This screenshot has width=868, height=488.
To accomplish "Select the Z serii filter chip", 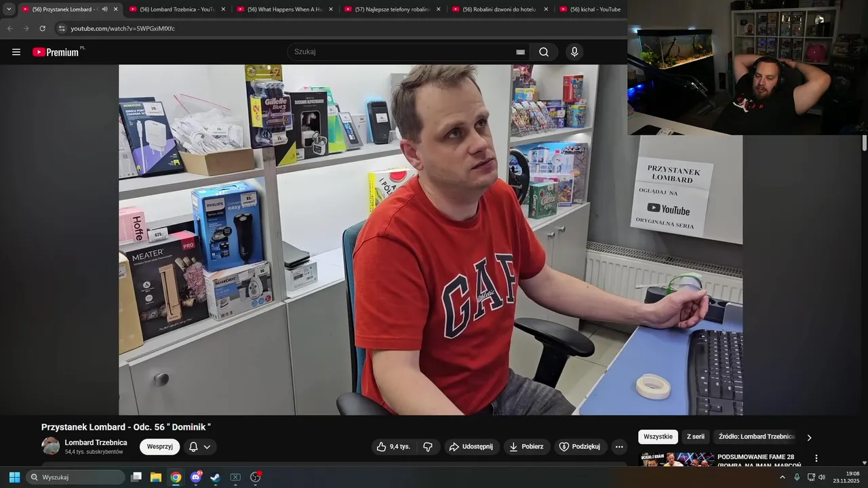I will pos(696,437).
